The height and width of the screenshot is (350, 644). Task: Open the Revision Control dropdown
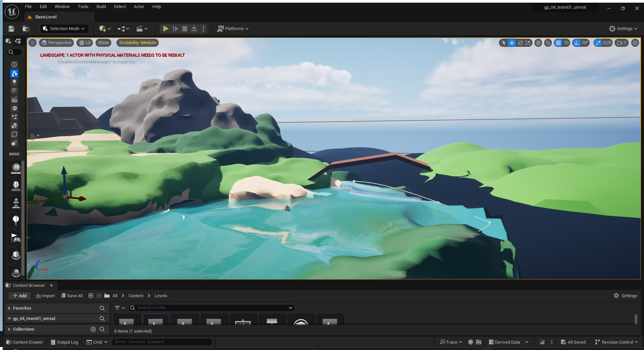pyautogui.click(x=617, y=342)
